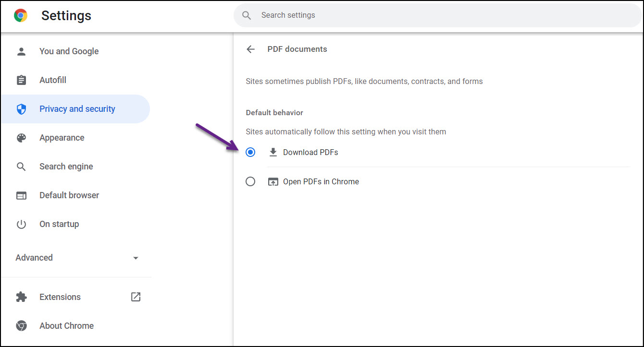This screenshot has width=644, height=347.
Task: Click the Search engine magnifier icon
Action: coord(21,167)
